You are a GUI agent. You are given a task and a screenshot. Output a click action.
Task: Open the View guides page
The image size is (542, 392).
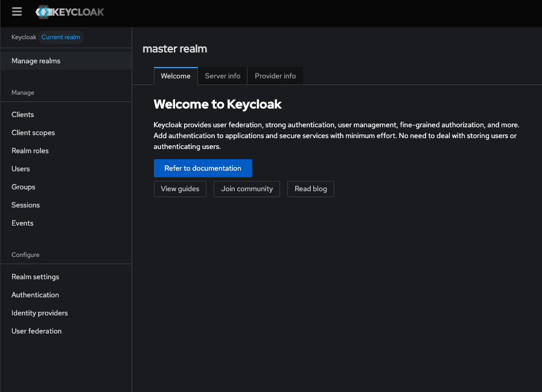pyautogui.click(x=180, y=189)
